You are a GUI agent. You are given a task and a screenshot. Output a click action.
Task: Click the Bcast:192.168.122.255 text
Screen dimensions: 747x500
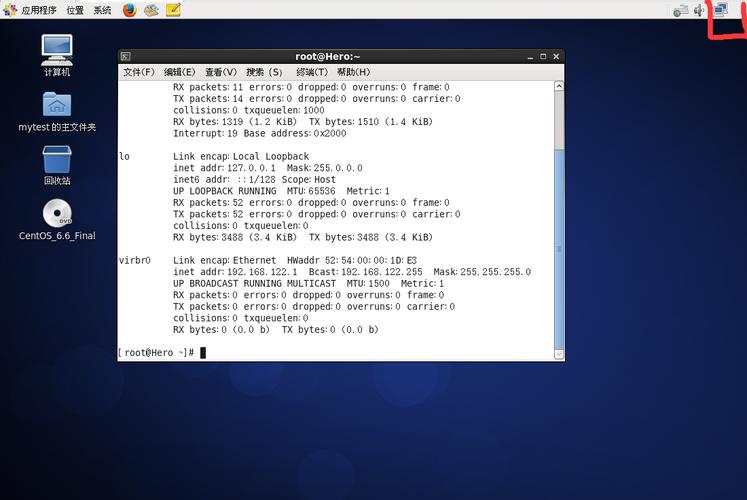click(x=365, y=272)
